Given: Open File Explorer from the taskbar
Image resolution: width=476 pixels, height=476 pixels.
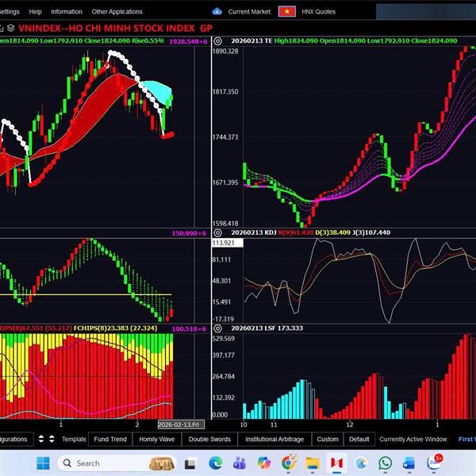Looking at the screenshot, I should click(x=312, y=463).
